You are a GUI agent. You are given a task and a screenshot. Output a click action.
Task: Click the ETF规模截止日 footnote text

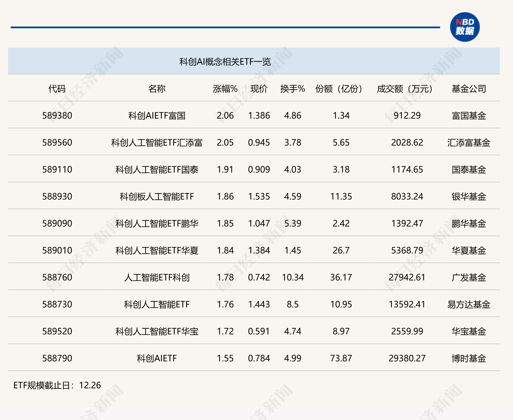57,385
